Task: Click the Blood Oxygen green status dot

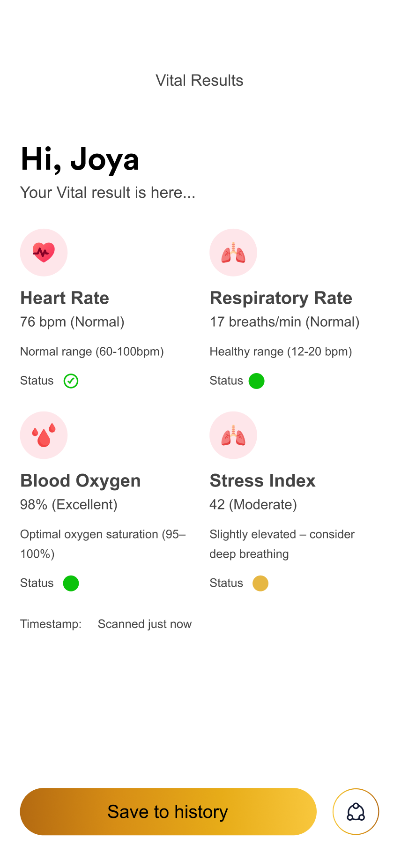Action: (71, 584)
